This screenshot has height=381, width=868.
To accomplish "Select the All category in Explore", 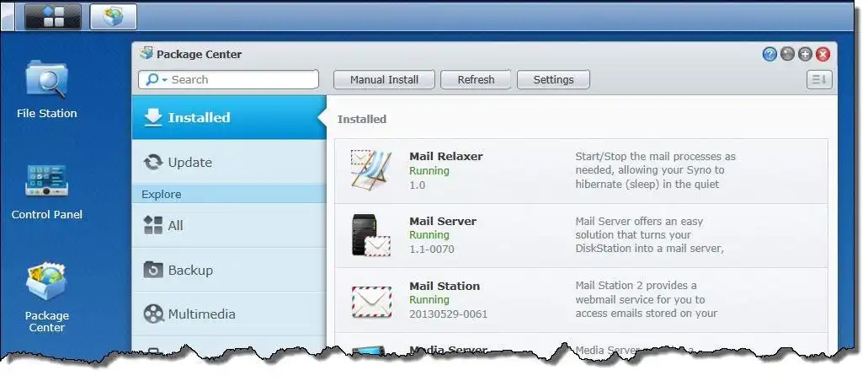I will tap(229, 226).
